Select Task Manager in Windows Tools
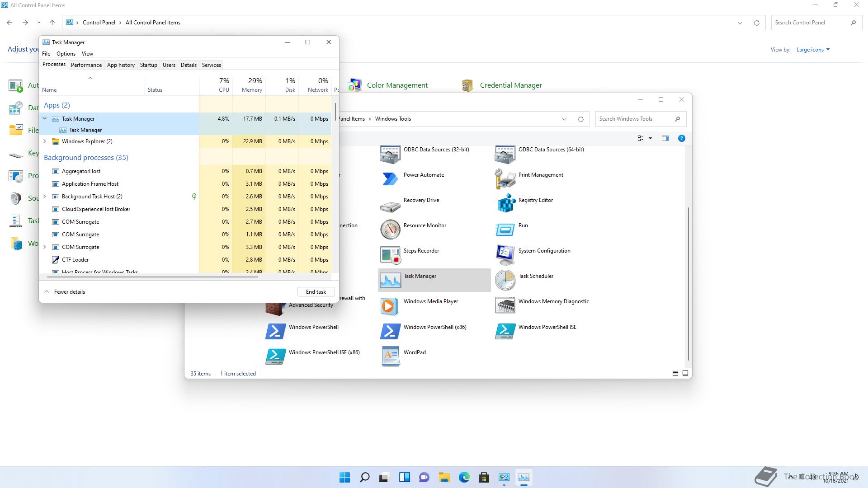The width and height of the screenshot is (868, 488). pos(434,280)
